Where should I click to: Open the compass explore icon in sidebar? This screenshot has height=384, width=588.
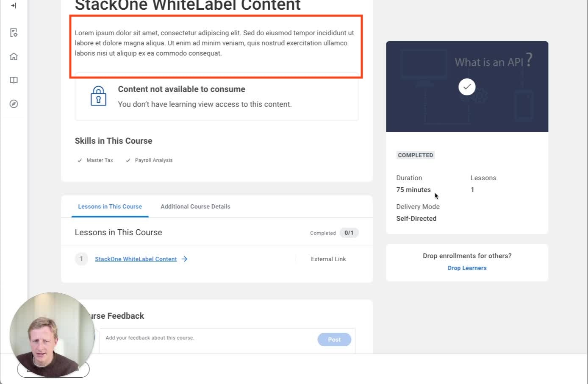click(14, 103)
